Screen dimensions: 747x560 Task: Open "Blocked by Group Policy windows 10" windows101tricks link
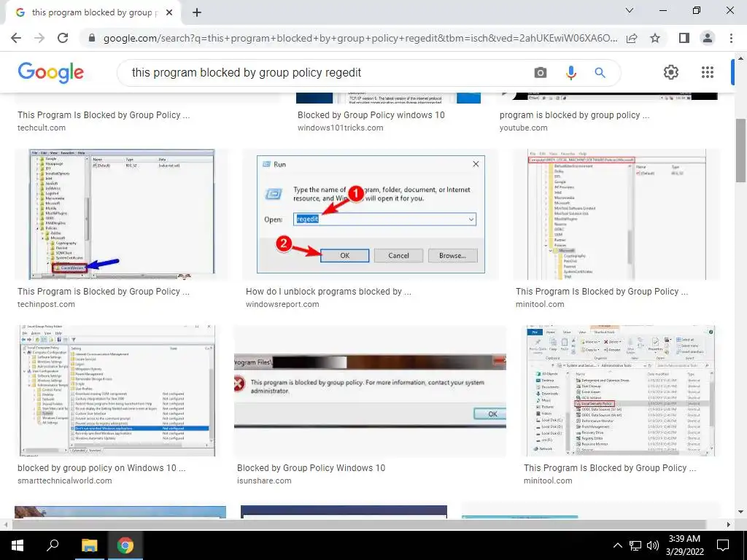pyautogui.click(x=371, y=114)
